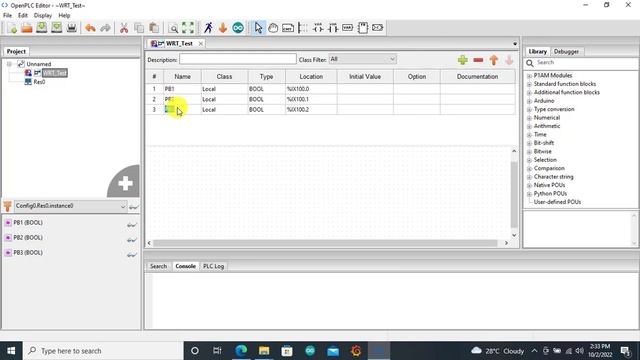Open debug view for PB3 (BOOL)
This screenshot has width=640, height=360.
point(131,255)
